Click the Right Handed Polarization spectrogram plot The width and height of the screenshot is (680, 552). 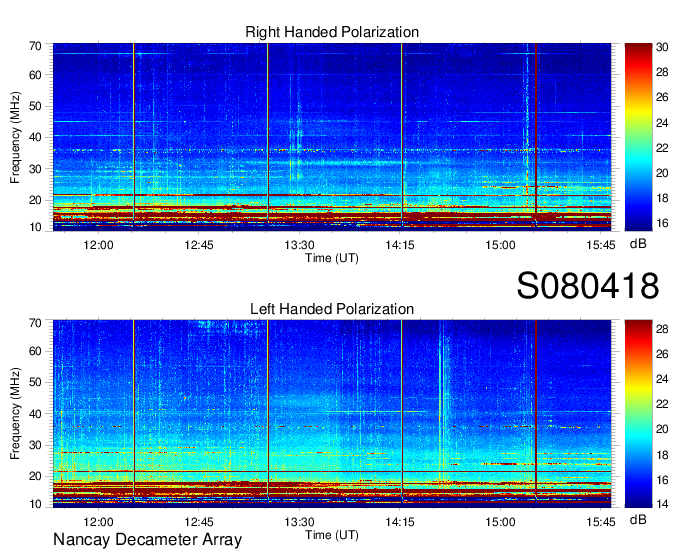(332, 137)
